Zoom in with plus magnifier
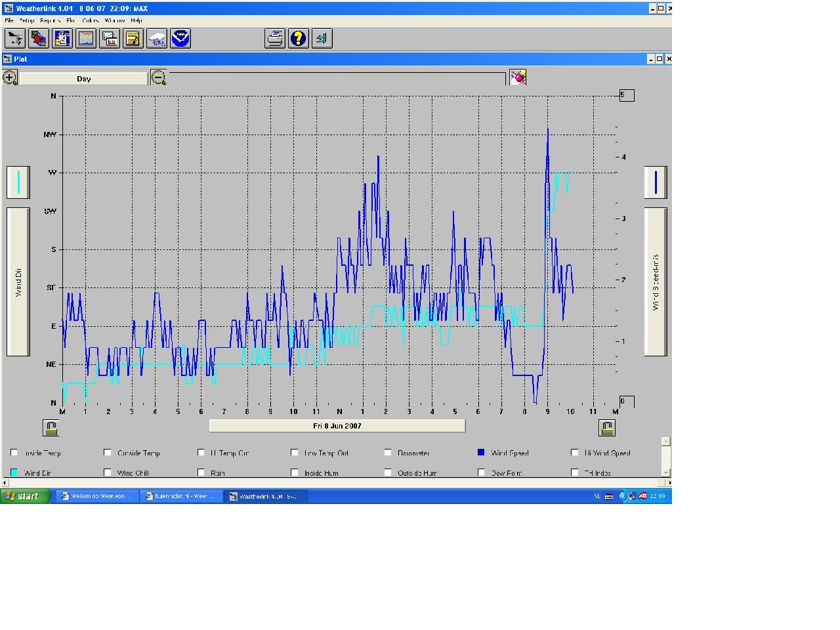Image resolution: width=840 pixels, height=630 pixels. tap(10, 78)
